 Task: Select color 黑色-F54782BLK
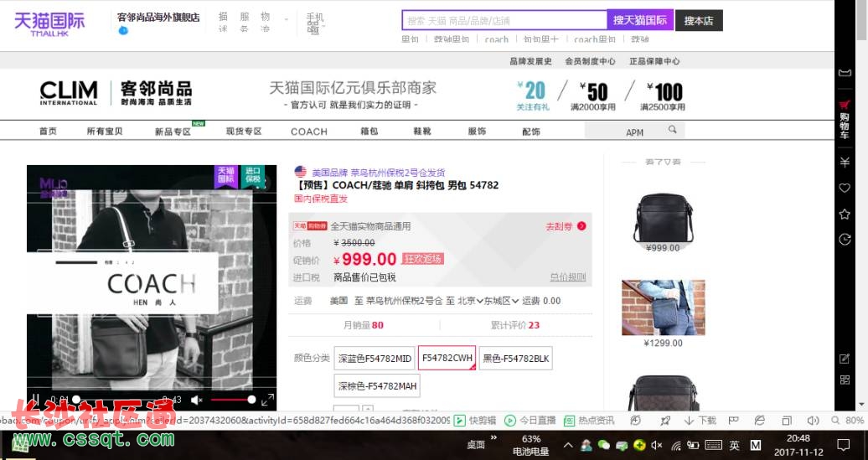[516, 359]
